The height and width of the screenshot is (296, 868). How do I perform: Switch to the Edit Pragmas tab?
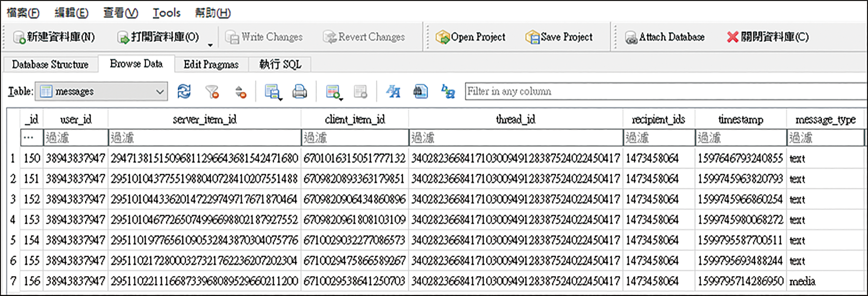coord(211,64)
